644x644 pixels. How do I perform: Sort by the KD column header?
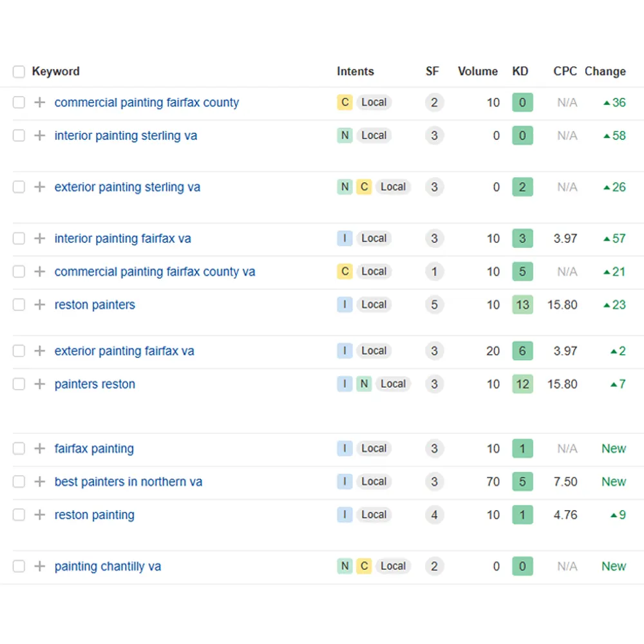pos(520,71)
